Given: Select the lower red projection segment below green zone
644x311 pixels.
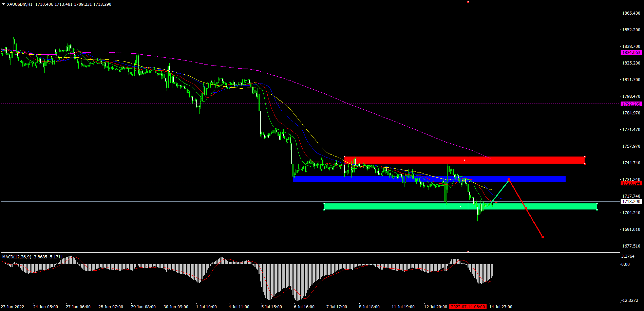Looking at the screenshot, I should pyautogui.click(x=534, y=223).
